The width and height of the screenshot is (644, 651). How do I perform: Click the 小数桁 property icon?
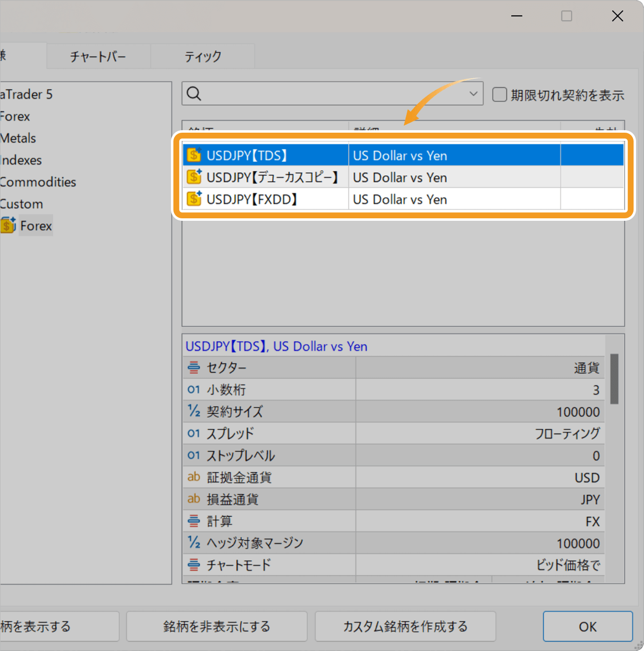tap(194, 390)
